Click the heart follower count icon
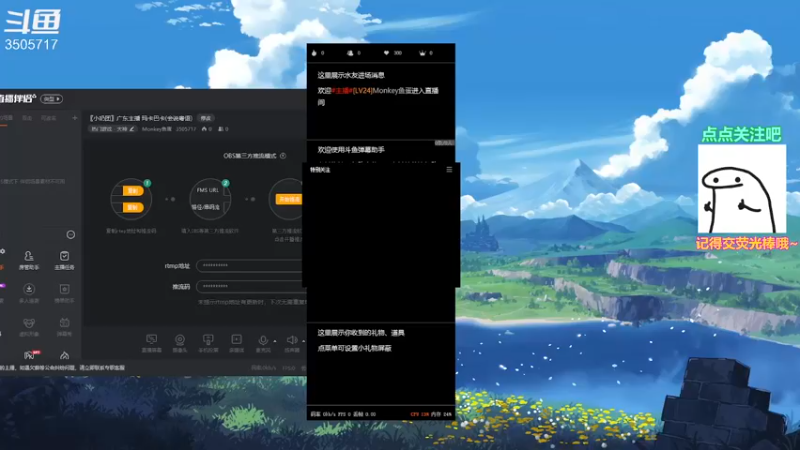Viewport: 800px width, 450px height. (386, 53)
